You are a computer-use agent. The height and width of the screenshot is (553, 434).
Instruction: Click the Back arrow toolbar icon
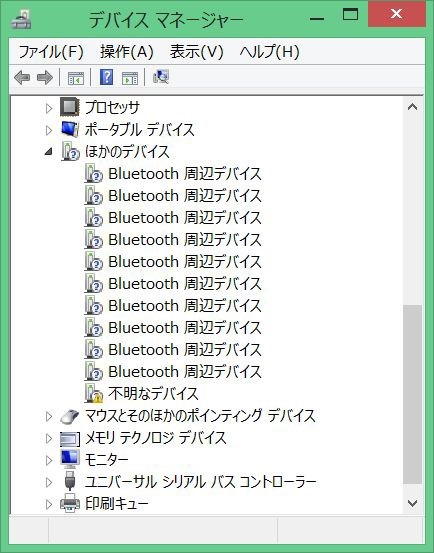click(22, 77)
